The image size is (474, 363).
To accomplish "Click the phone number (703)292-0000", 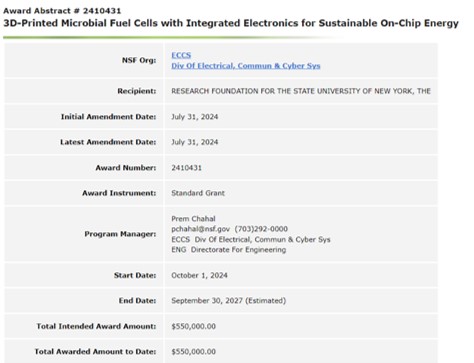I will (261, 229).
